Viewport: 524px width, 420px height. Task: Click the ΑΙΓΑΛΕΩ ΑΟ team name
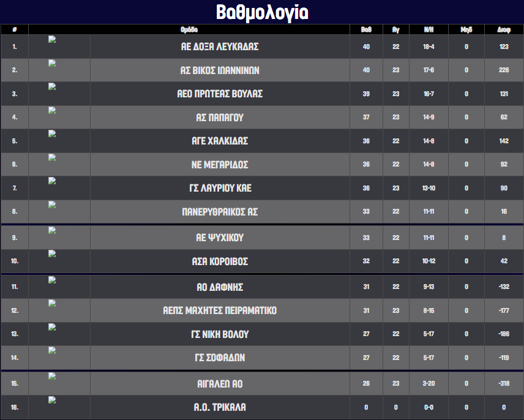coord(220,384)
